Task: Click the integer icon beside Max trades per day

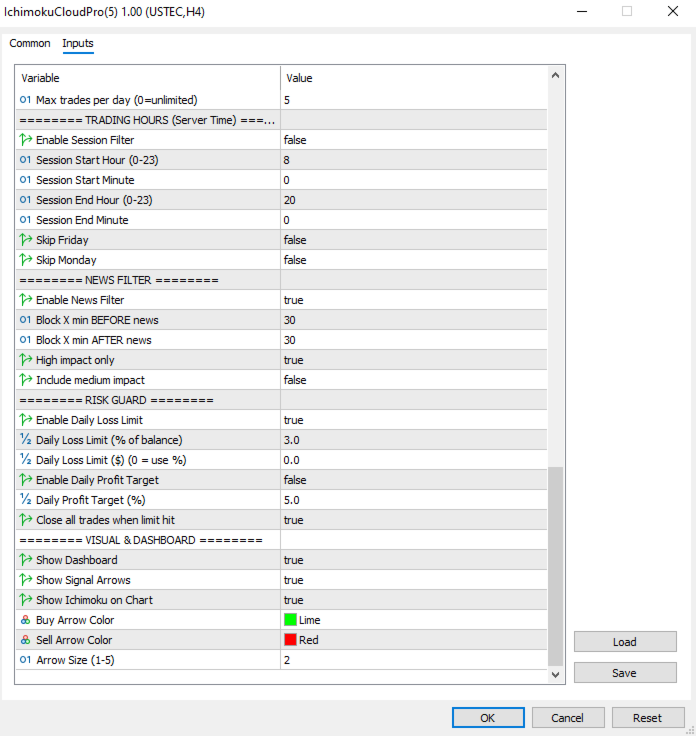Action: click(x=25, y=100)
